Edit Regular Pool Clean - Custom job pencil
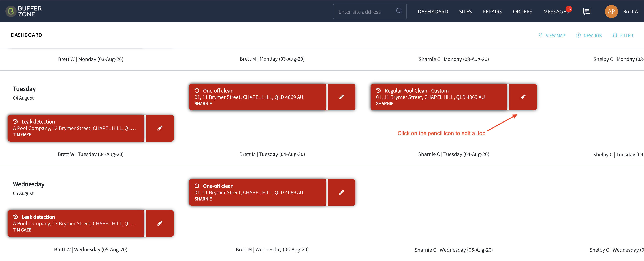 pyautogui.click(x=523, y=97)
